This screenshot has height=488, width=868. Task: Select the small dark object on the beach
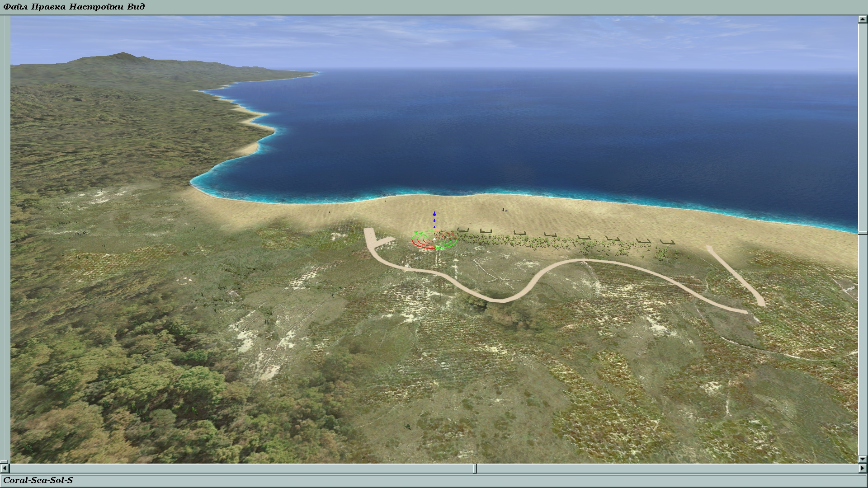pos(503,209)
